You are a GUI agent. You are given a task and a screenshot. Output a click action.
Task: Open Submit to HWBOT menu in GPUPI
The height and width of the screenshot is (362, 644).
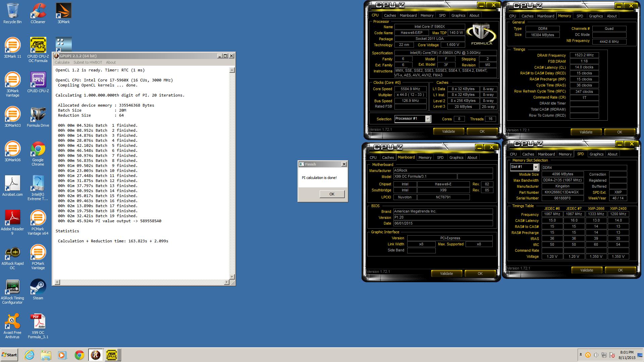pyautogui.click(x=88, y=62)
